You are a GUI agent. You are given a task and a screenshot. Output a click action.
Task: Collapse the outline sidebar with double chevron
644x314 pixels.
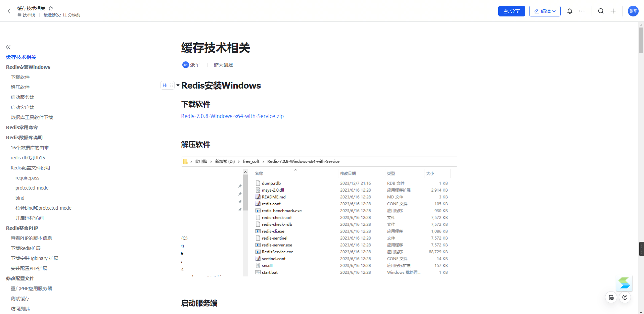(8, 47)
